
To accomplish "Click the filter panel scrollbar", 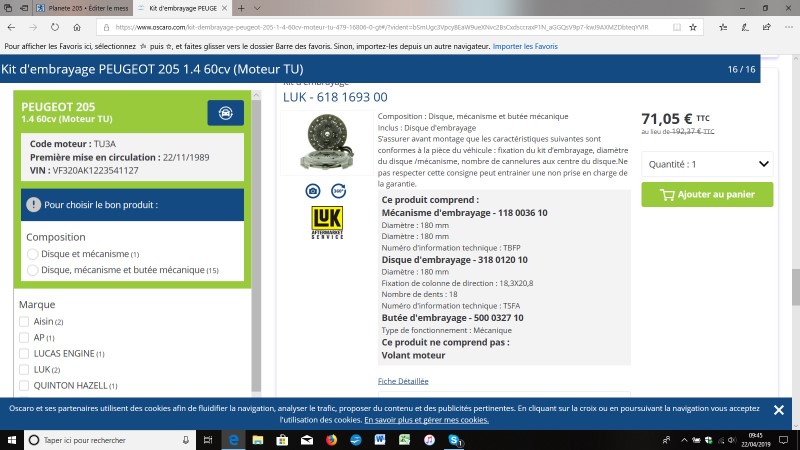I will (x=256, y=245).
